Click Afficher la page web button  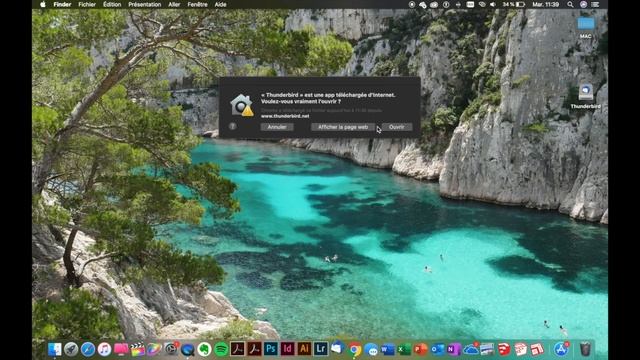point(343,127)
